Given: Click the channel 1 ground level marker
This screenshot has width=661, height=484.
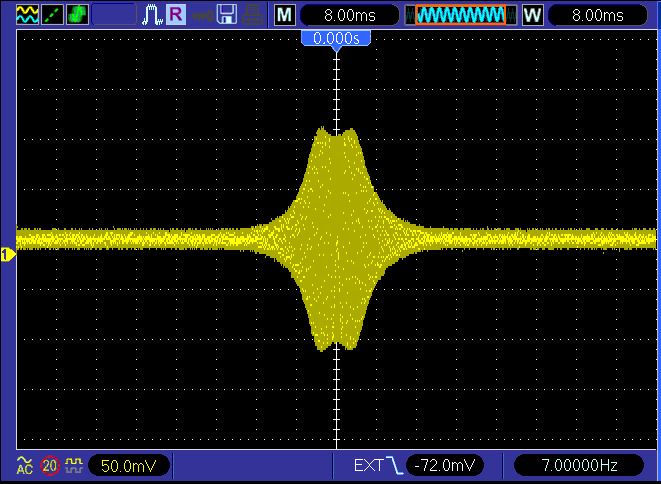Looking at the screenshot, I should point(7,255).
